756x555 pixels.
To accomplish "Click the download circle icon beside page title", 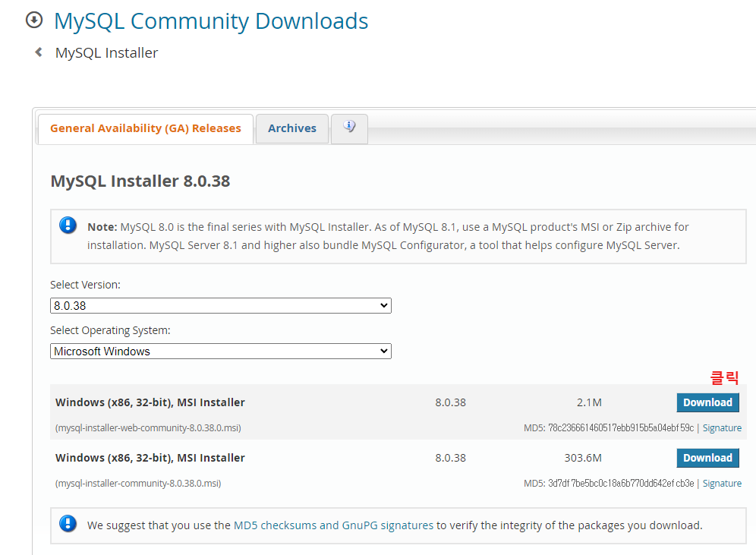I will point(34,20).
